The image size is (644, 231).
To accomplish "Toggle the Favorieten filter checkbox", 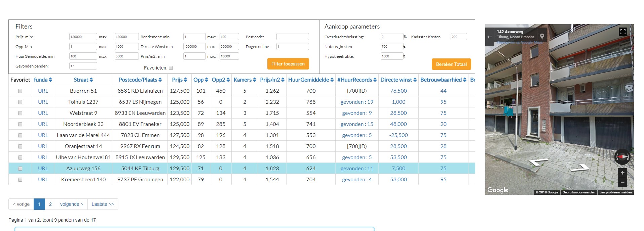I will point(171,68).
